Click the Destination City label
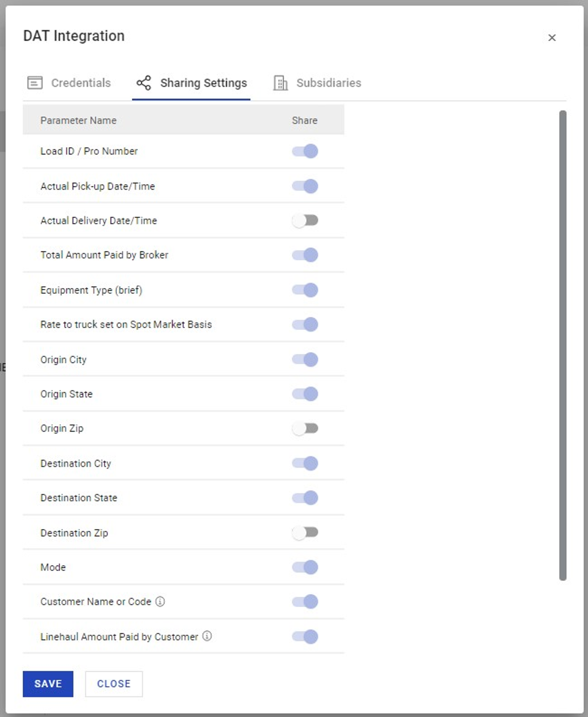The height and width of the screenshot is (717, 588). coord(76,464)
